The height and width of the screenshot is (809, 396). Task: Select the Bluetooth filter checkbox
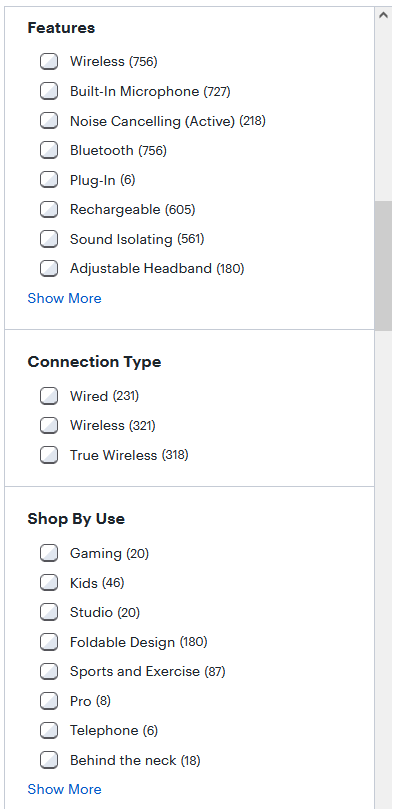49,150
